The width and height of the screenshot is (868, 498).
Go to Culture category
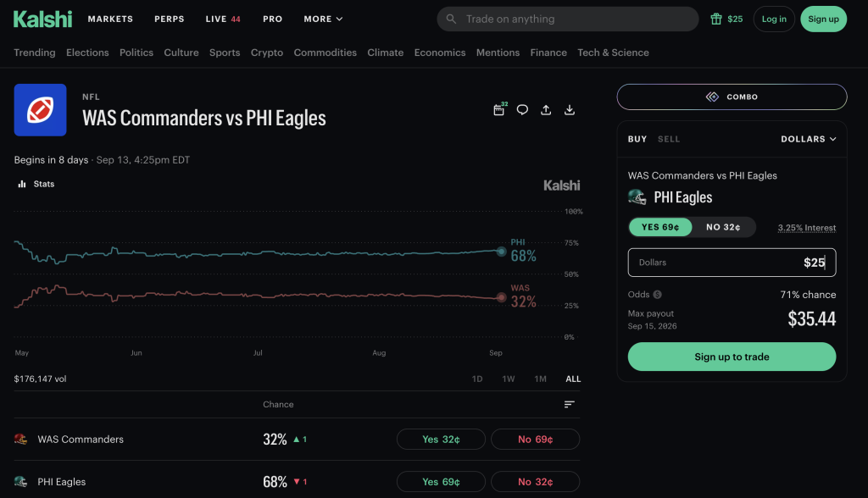coord(181,53)
